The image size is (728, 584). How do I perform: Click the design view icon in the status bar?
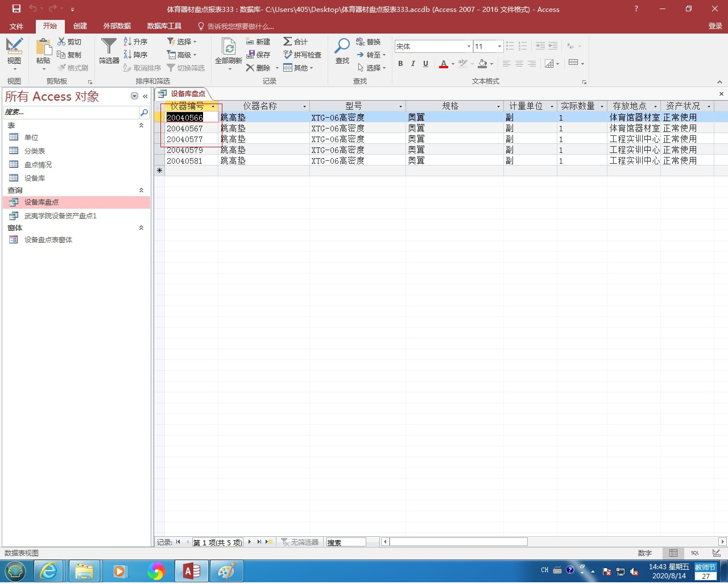(716, 553)
